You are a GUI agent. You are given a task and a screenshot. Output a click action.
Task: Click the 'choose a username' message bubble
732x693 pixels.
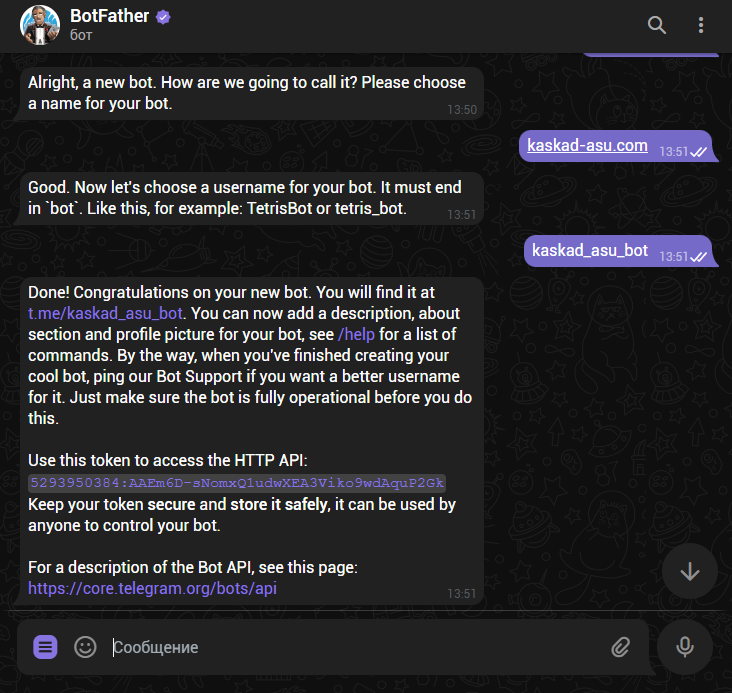[x=250, y=198]
